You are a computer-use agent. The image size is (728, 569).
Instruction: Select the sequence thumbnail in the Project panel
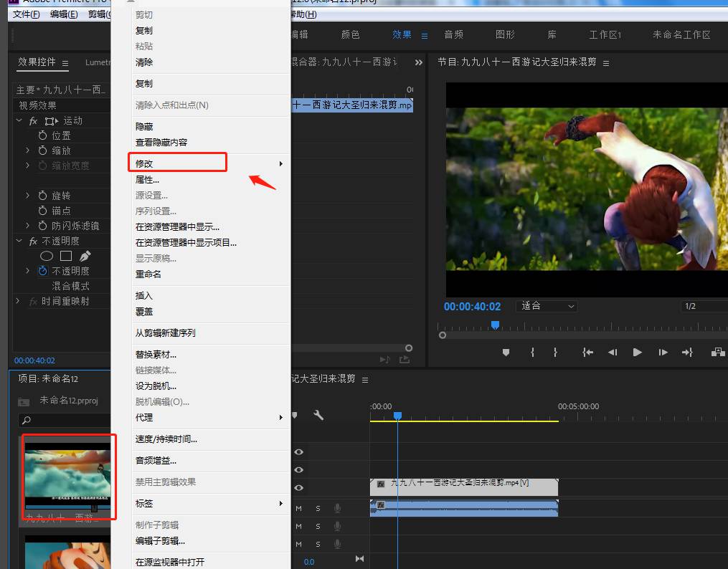[68, 477]
